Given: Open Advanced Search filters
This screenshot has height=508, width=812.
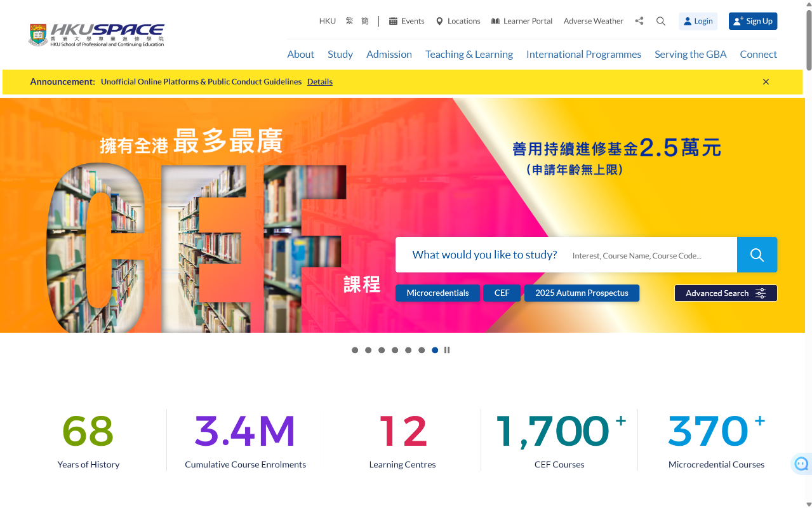Looking at the screenshot, I should [725, 293].
